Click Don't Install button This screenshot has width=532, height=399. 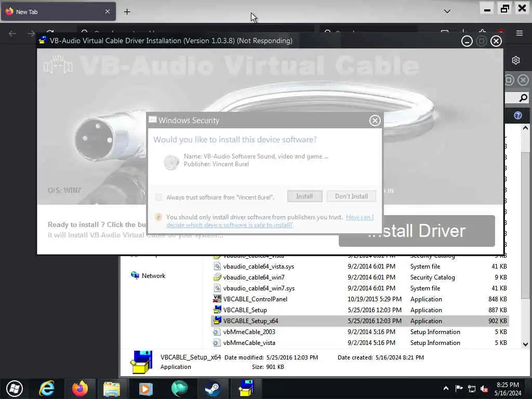351,196
